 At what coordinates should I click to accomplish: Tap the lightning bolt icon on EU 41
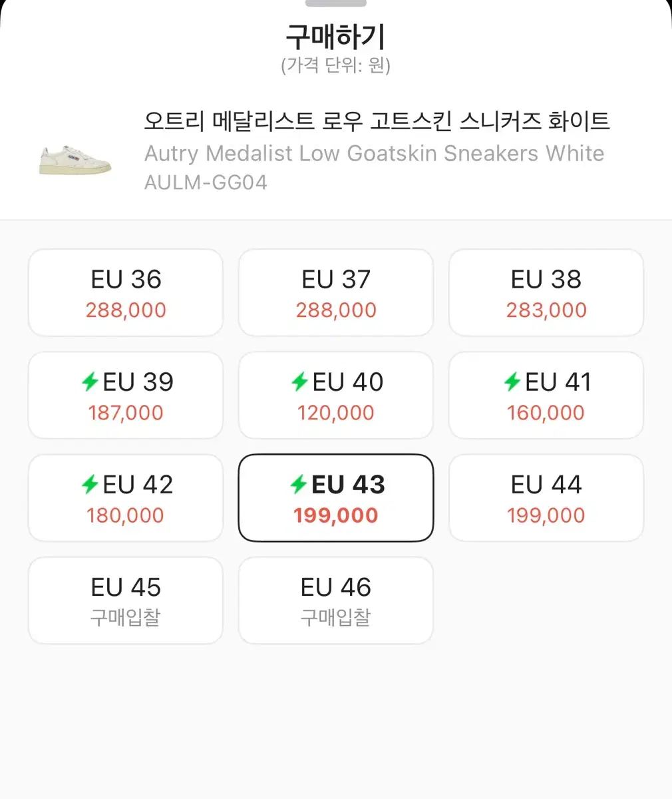tap(512, 382)
